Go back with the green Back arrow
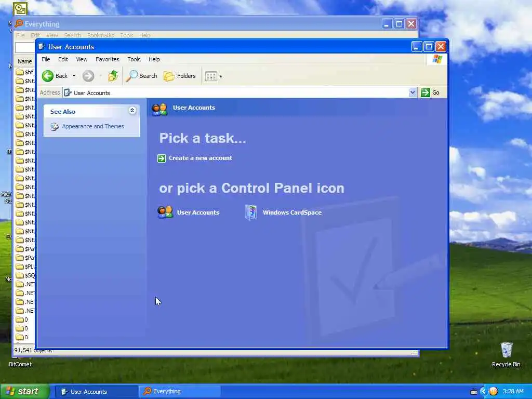Image resolution: width=532 pixels, height=399 pixels. pos(55,76)
